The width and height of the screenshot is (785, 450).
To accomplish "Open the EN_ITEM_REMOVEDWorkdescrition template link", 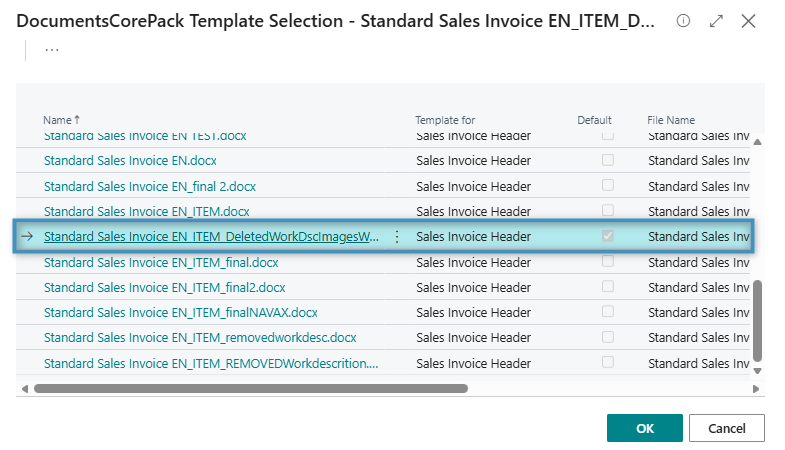I will [x=211, y=364].
